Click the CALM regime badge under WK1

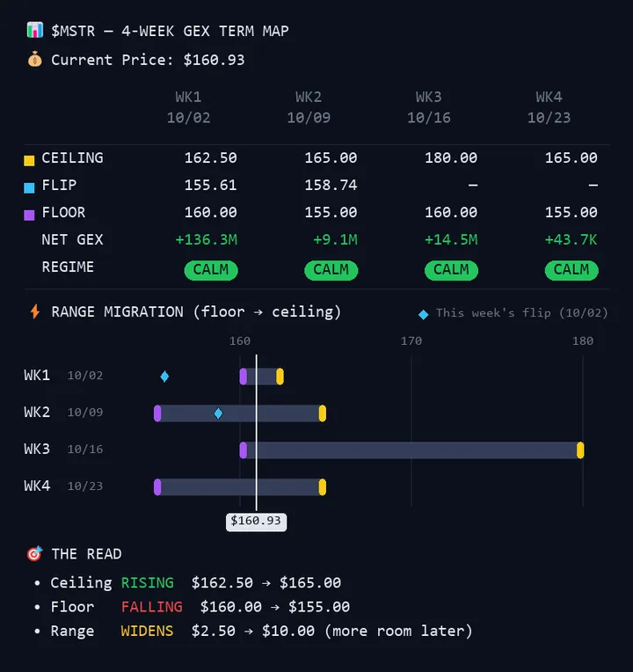(211, 270)
